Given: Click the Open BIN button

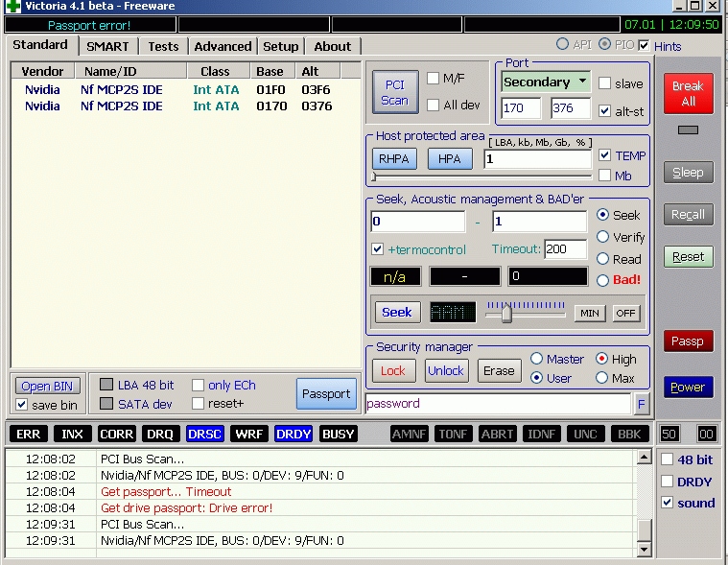Looking at the screenshot, I should tap(47, 387).
